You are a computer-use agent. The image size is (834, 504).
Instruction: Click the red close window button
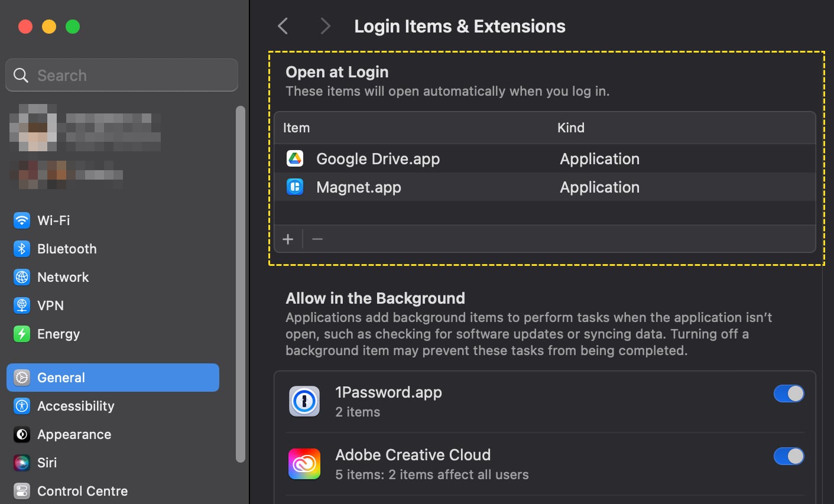pyautogui.click(x=25, y=27)
